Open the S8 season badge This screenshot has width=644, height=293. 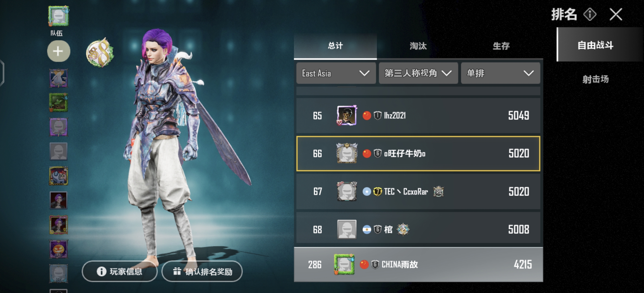click(100, 53)
